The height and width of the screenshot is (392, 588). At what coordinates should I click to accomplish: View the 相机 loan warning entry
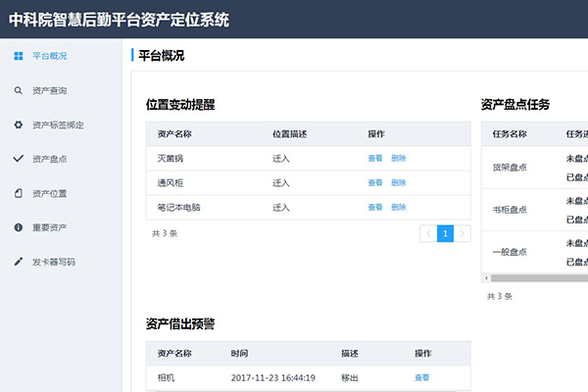coord(421,377)
